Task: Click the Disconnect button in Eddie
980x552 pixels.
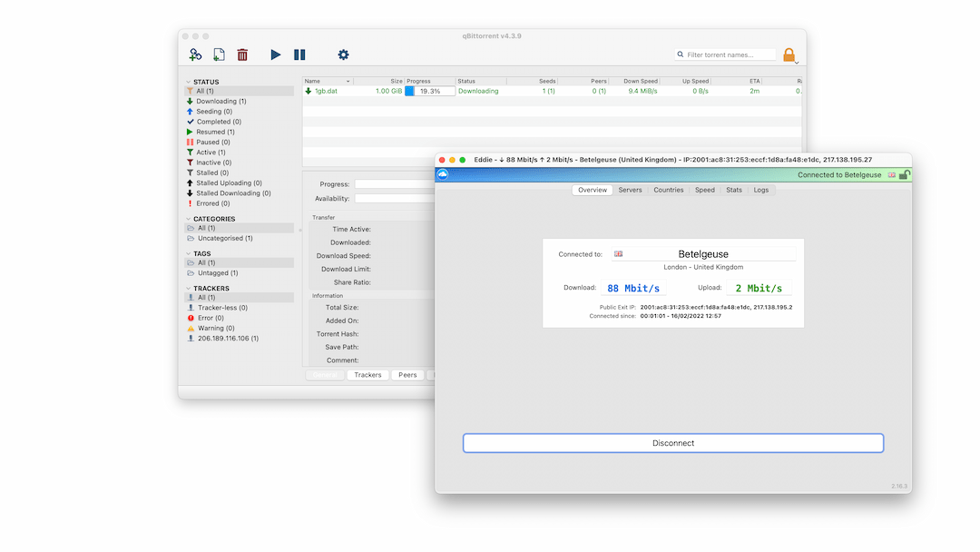Action: tap(673, 443)
